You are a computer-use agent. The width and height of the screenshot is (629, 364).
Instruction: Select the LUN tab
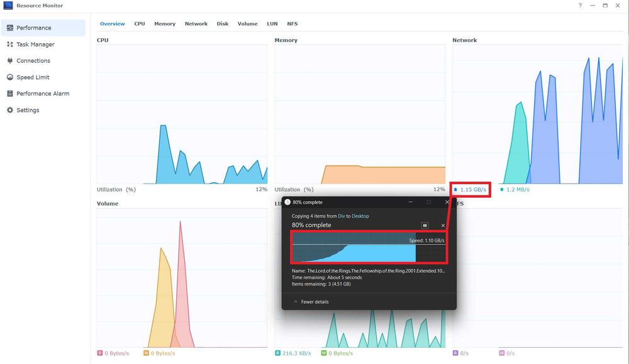[x=272, y=24]
